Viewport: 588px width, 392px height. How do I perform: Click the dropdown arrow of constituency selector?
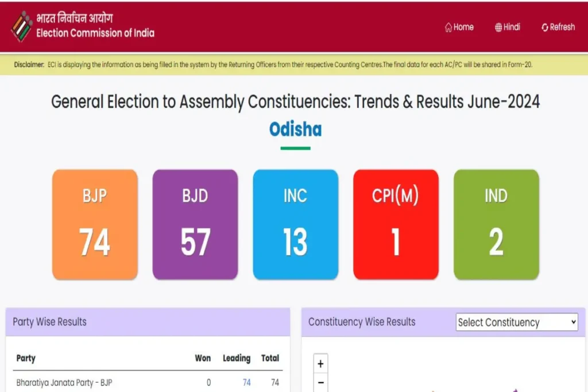click(573, 322)
